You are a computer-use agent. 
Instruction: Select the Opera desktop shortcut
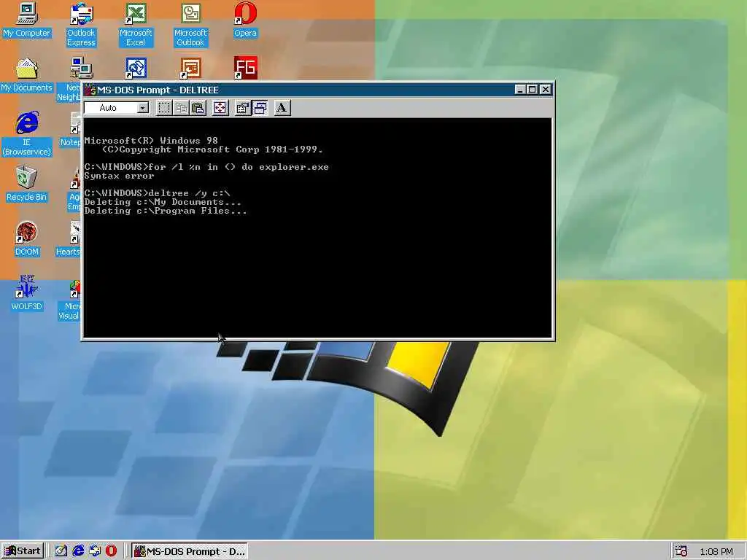click(x=245, y=20)
